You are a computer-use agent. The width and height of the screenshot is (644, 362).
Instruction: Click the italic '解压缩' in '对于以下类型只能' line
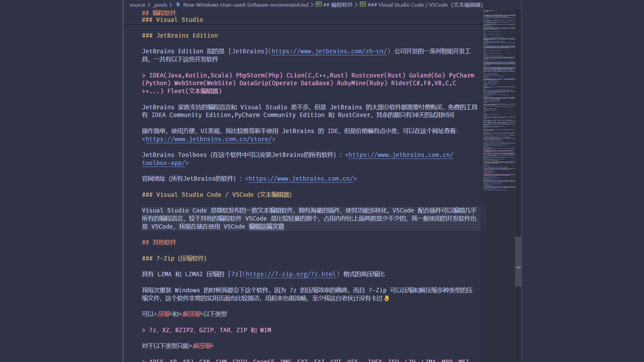[x=202, y=346]
